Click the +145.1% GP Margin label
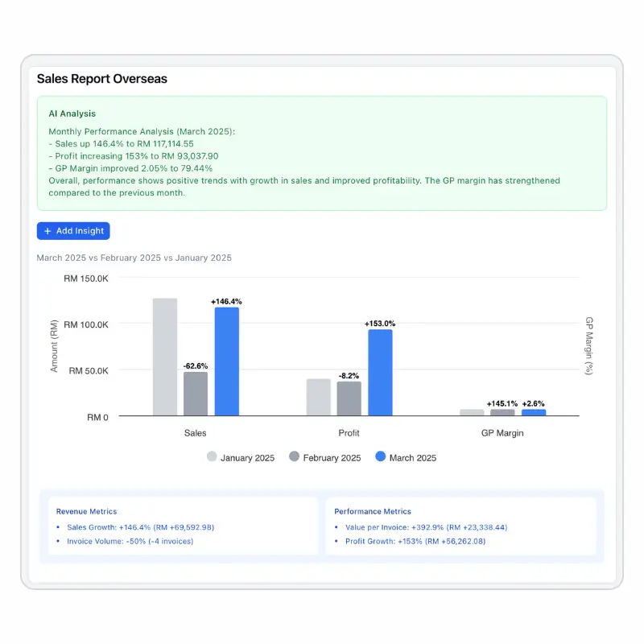The height and width of the screenshot is (644, 644). pyautogui.click(x=502, y=404)
